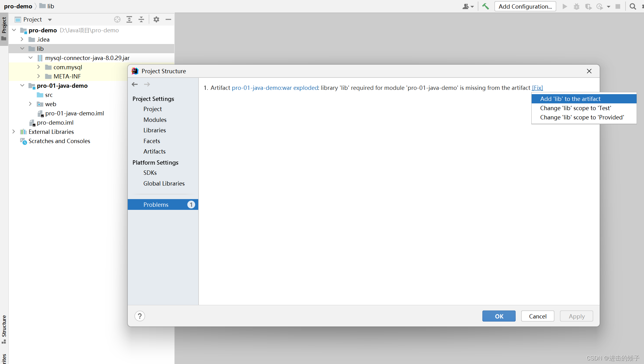Click Add Configuration button in toolbar
This screenshot has height=364, width=644.
(x=525, y=6)
